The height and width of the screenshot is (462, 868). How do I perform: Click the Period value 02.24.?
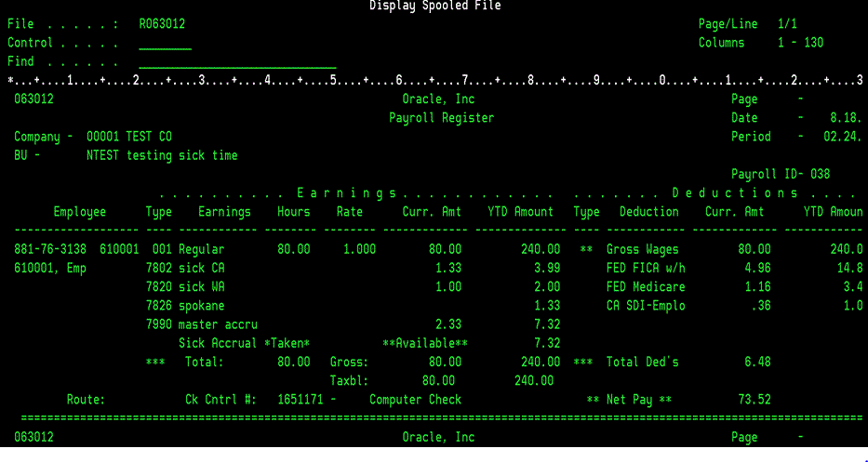click(843, 137)
